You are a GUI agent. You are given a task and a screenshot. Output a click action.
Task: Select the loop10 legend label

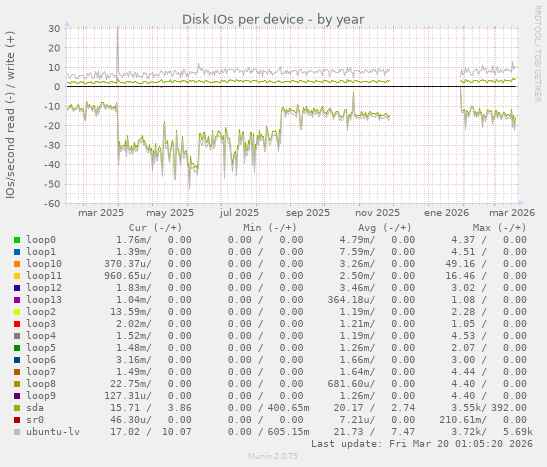point(44,264)
